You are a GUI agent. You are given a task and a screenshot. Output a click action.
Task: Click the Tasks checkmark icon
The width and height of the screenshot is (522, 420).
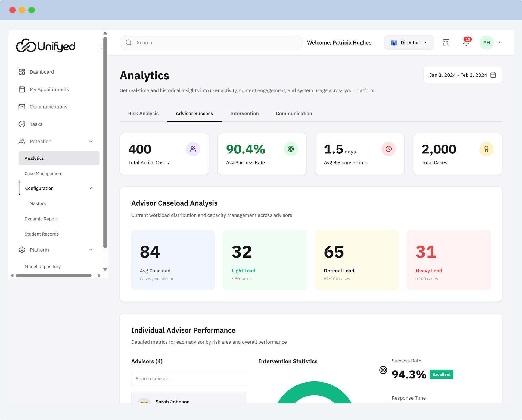click(22, 124)
